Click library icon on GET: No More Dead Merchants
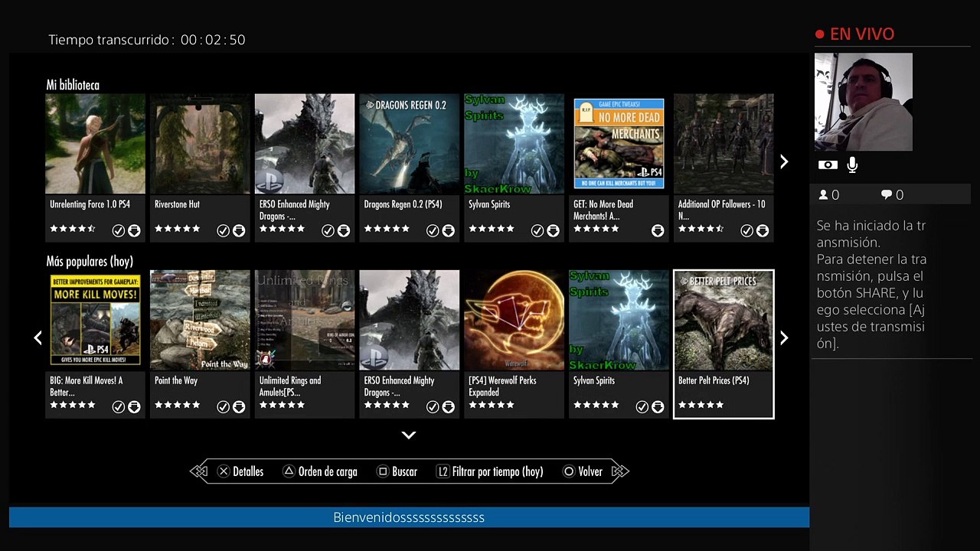The width and height of the screenshot is (980, 551). pos(658,230)
